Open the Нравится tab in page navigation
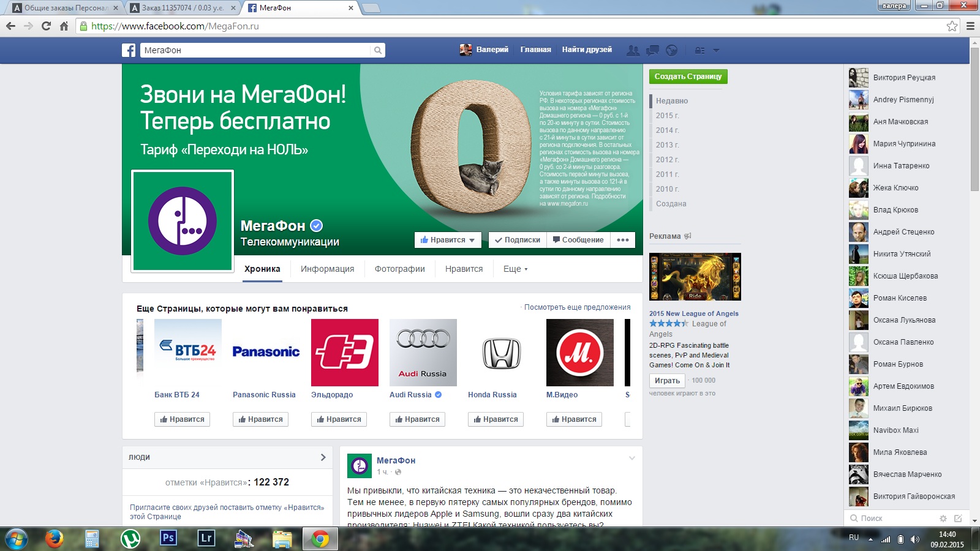980x551 pixels. tap(464, 269)
